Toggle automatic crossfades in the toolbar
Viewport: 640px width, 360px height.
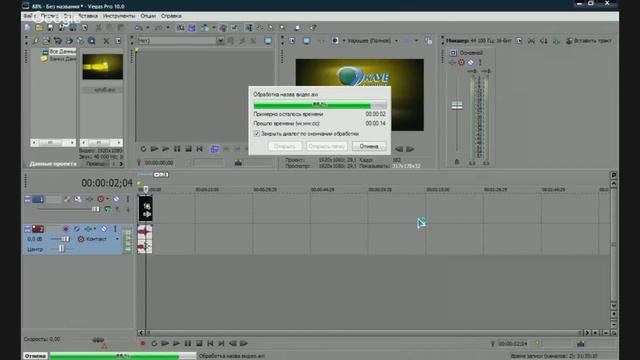coord(192,28)
